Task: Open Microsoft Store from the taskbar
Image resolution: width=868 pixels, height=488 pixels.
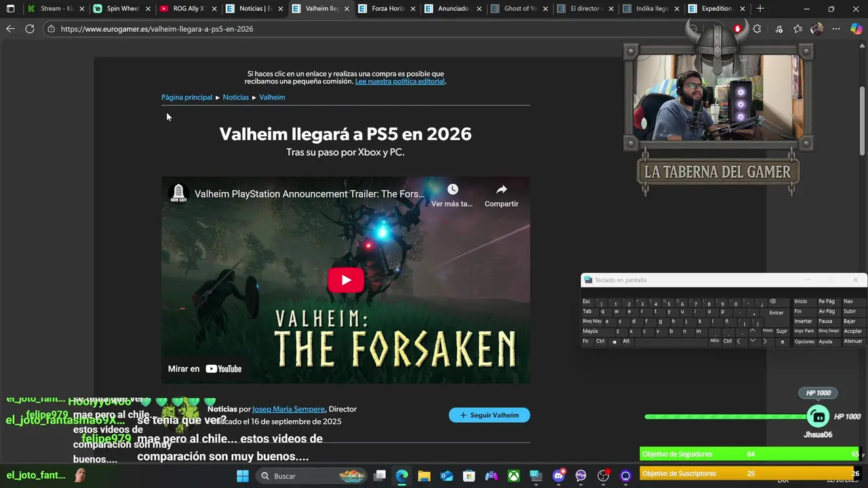Action: click(469, 476)
